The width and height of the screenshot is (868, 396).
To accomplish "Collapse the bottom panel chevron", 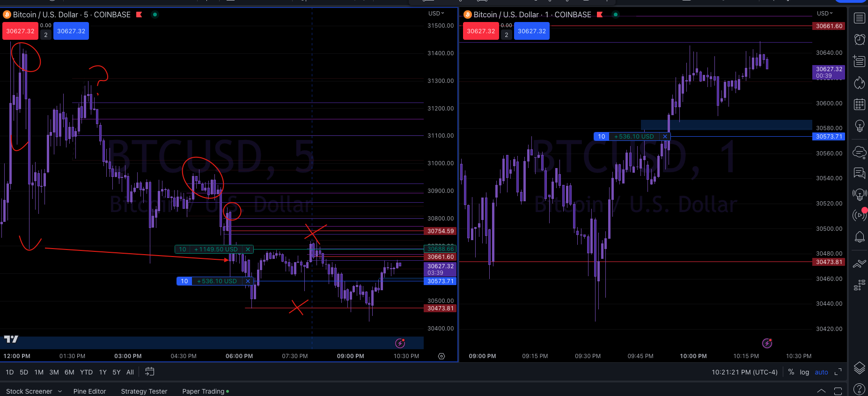I will point(821,391).
